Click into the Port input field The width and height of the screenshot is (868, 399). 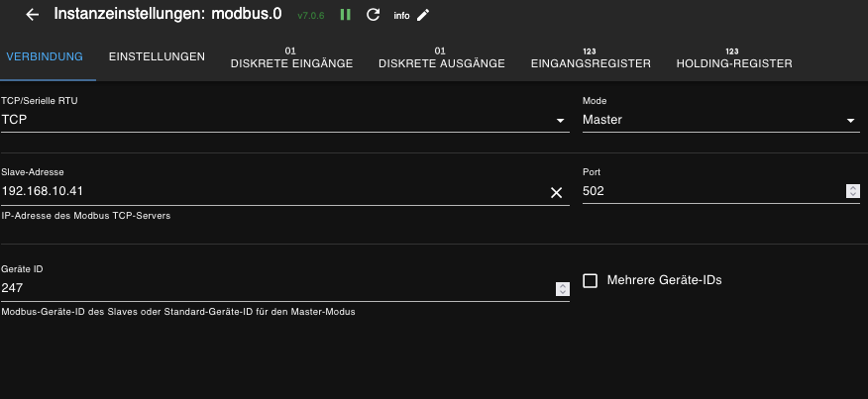pos(708,191)
